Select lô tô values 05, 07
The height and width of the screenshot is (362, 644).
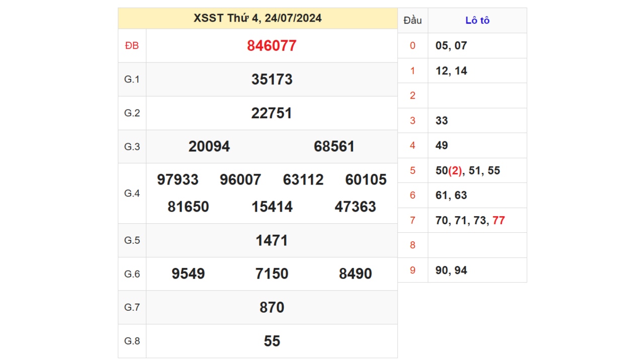(x=451, y=46)
